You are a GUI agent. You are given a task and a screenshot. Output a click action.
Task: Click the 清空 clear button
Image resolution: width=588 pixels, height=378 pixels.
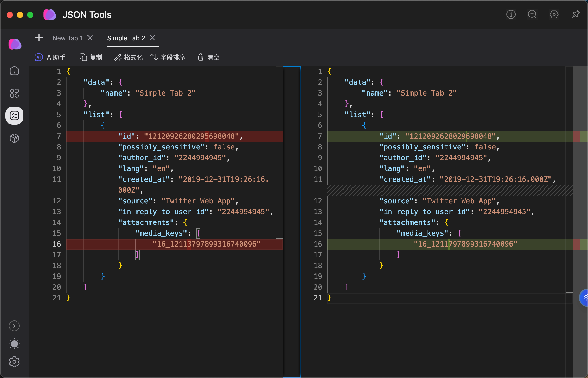(208, 57)
